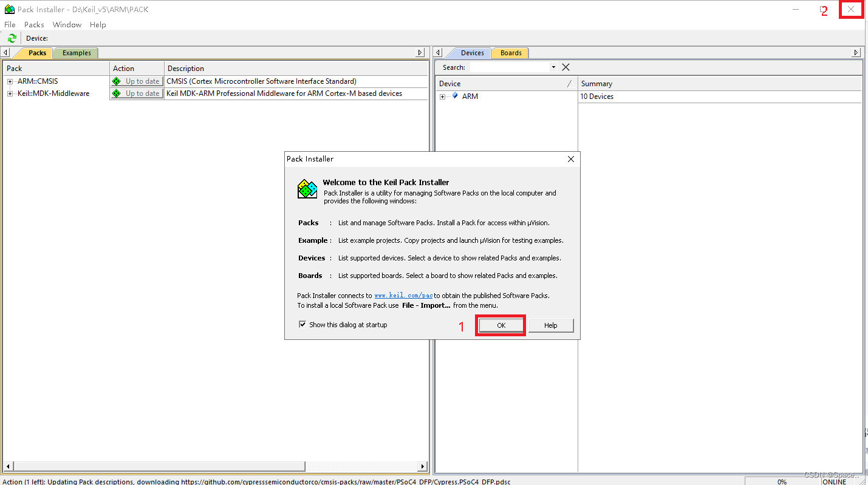Image resolution: width=868 pixels, height=485 pixels.
Task: Click the Help button in welcome dialog
Action: pyautogui.click(x=551, y=325)
